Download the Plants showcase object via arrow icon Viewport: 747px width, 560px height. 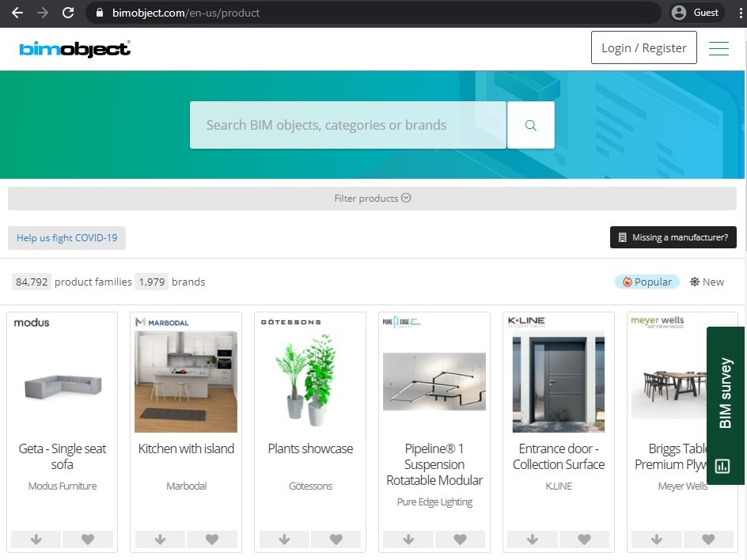[x=284, y=539]
